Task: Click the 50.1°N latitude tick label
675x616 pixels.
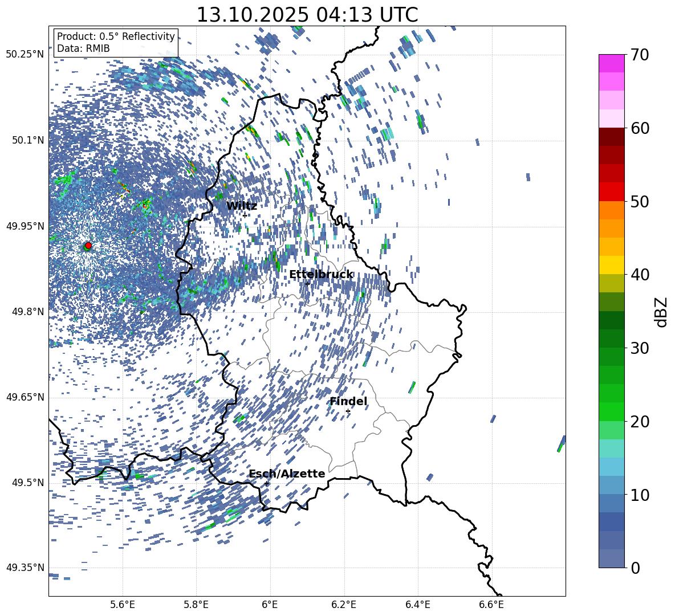Action: pos(28,140)
